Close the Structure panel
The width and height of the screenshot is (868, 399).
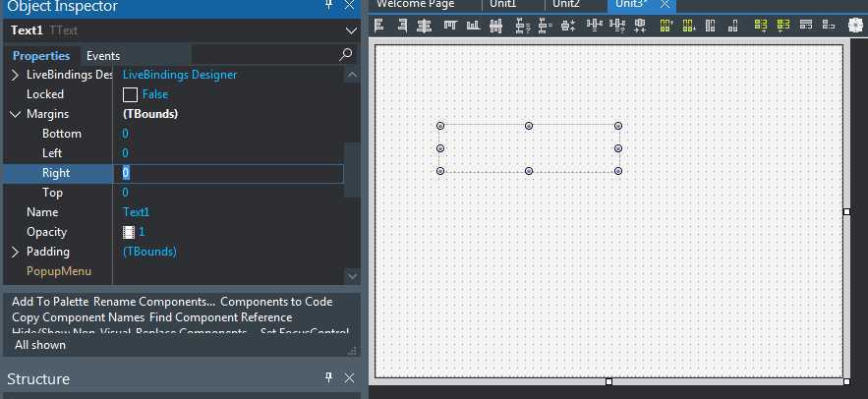(x=349, y=377)
